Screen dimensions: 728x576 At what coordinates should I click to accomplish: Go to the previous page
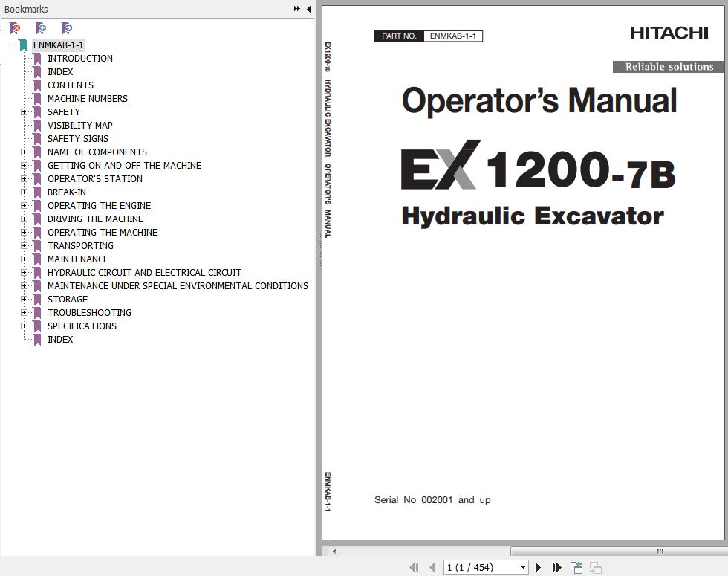tap(432, 567)
